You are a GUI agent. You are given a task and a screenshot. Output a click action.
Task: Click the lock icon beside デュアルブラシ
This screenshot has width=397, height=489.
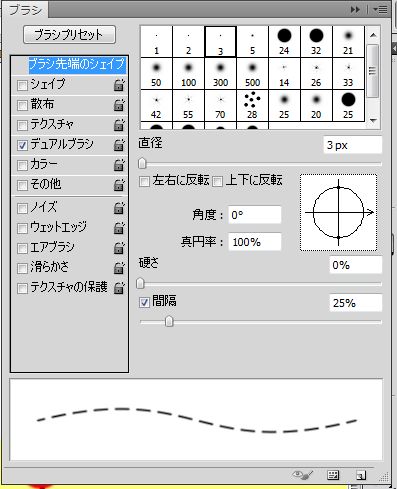(119, 145)
